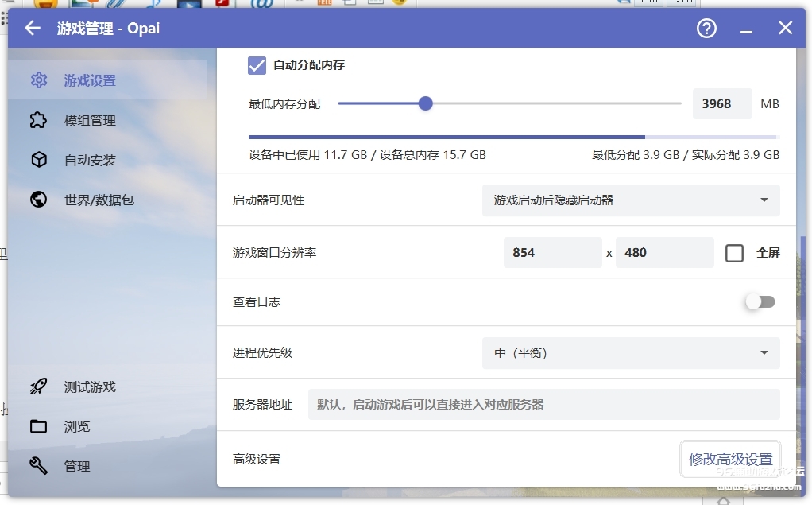
Task: Expand the 启动器可见性 dropdown
Action: click(x=631, y=200)
